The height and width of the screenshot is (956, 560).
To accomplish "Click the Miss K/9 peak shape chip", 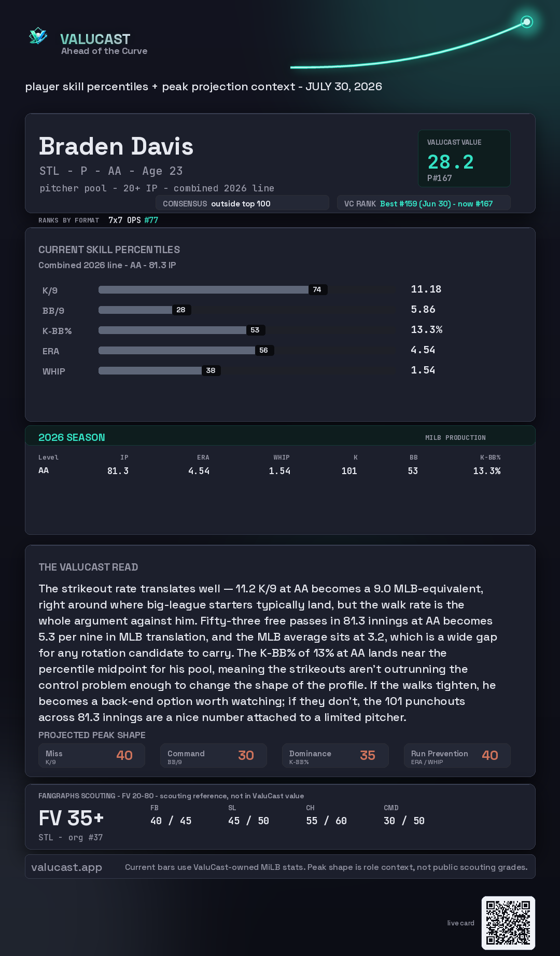I will [92, 756].
